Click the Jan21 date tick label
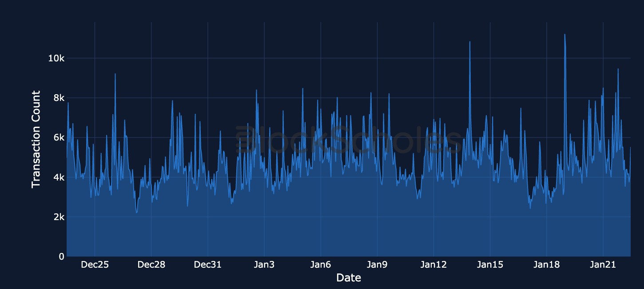644x289 pixels. [x=603, y=265]
